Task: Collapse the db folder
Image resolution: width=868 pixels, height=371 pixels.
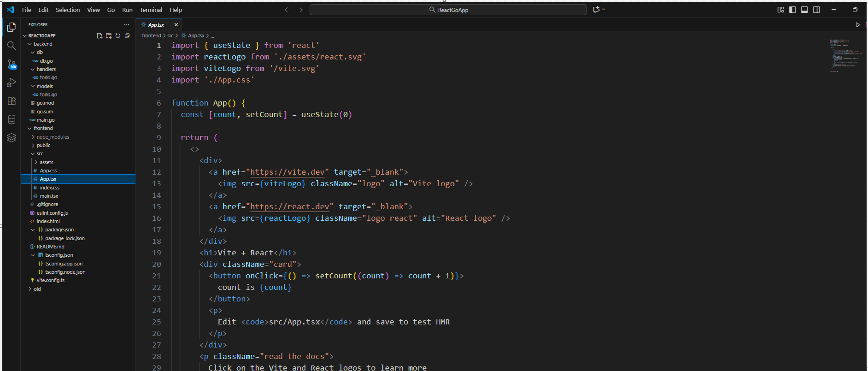Action: coord(33,53)
